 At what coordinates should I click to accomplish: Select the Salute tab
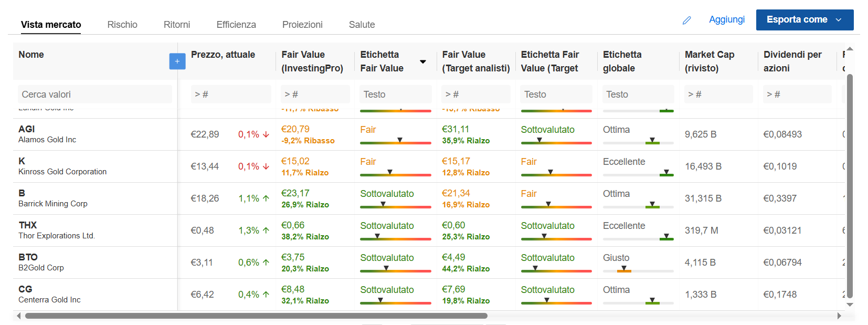coord(362,25)
